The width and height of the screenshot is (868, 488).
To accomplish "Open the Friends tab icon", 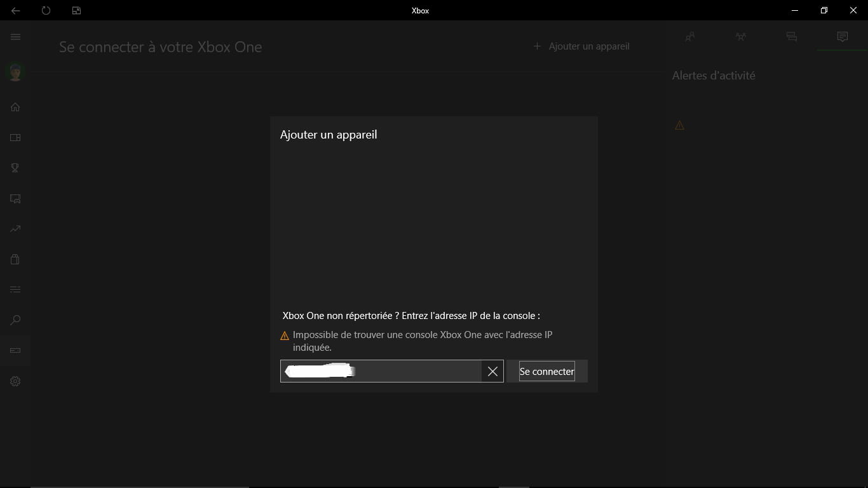I will pyautogui.click(x=690, y=37).
